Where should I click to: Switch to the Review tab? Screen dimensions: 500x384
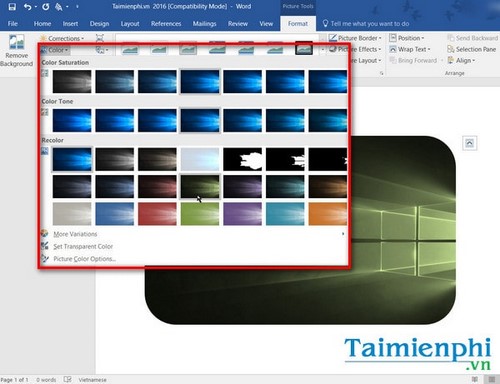coord(238,24)
